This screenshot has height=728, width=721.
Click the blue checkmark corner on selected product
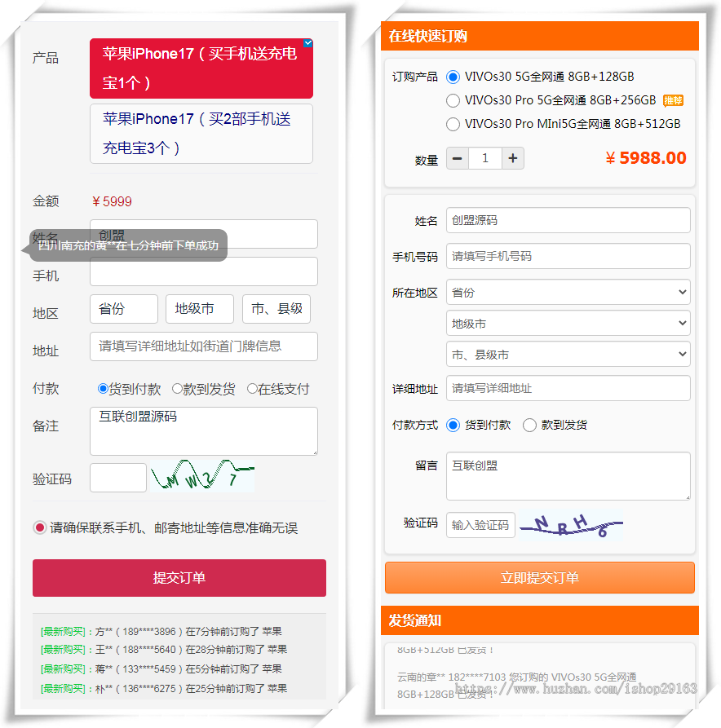click(x=308, y=43)
